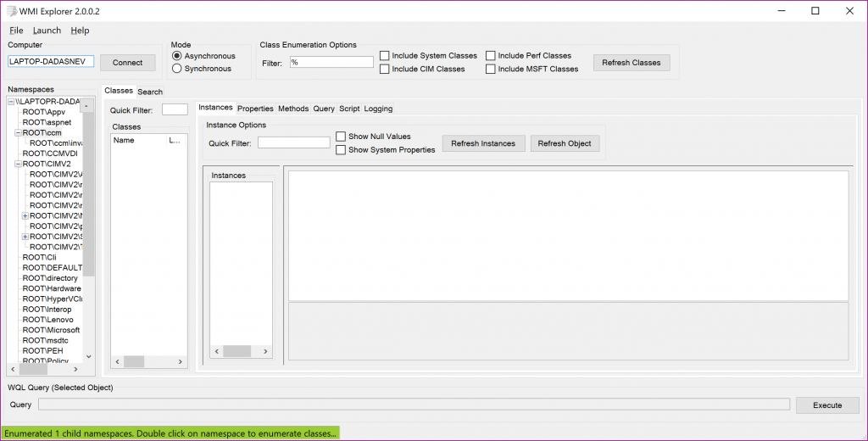The image size is (868, 441).
Task: Click the Classes Quick Filter box
Action: (175, 109)
